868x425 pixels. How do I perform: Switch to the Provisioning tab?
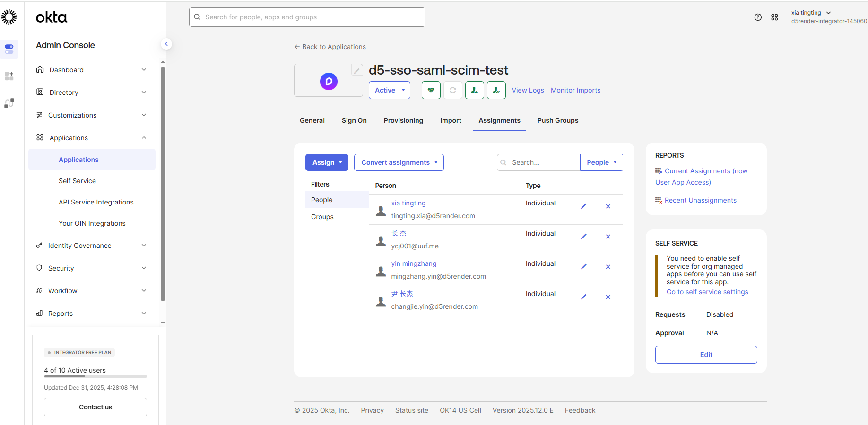pyautogui.click(x=403, y=120)
